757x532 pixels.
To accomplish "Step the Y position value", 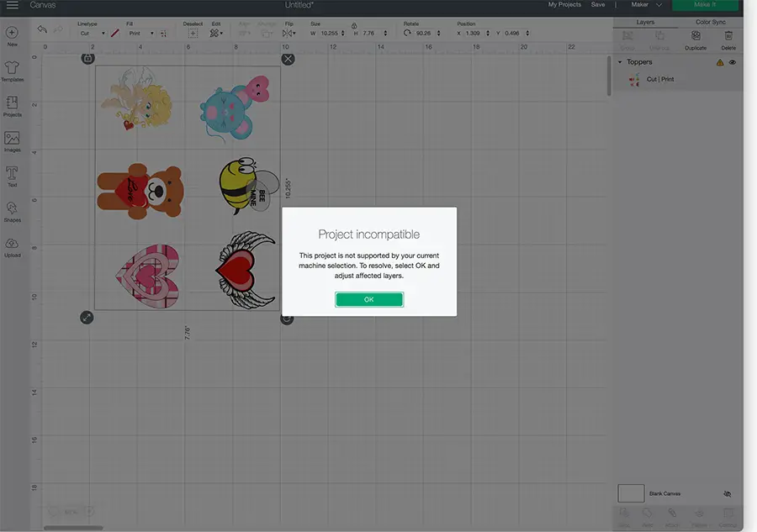I will tap(527, 34).
